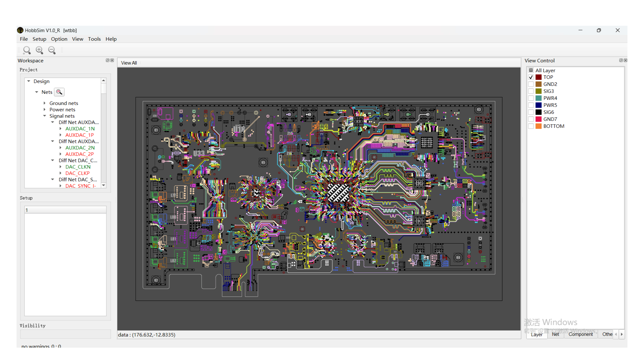Float the Workspace panel via undock icon
This screenshot has width=644, height=354.
(108, 60)
